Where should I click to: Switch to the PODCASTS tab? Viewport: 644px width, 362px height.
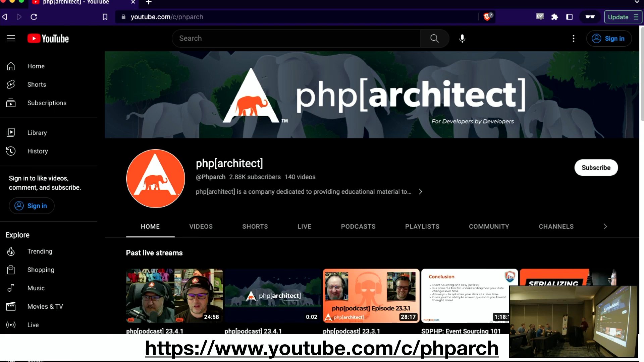pos(358,226)
